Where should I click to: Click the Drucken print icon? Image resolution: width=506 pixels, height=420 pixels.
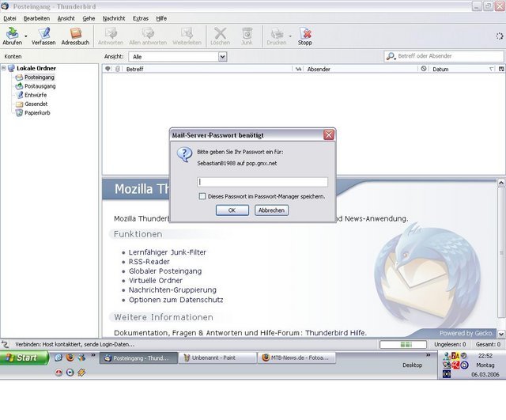277,36
